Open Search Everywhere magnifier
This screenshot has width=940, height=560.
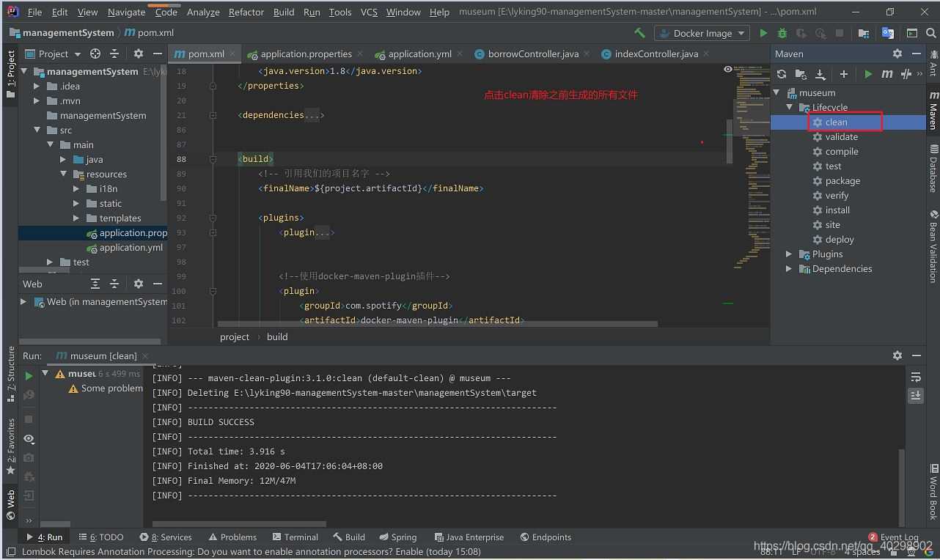tap(931, 32)
